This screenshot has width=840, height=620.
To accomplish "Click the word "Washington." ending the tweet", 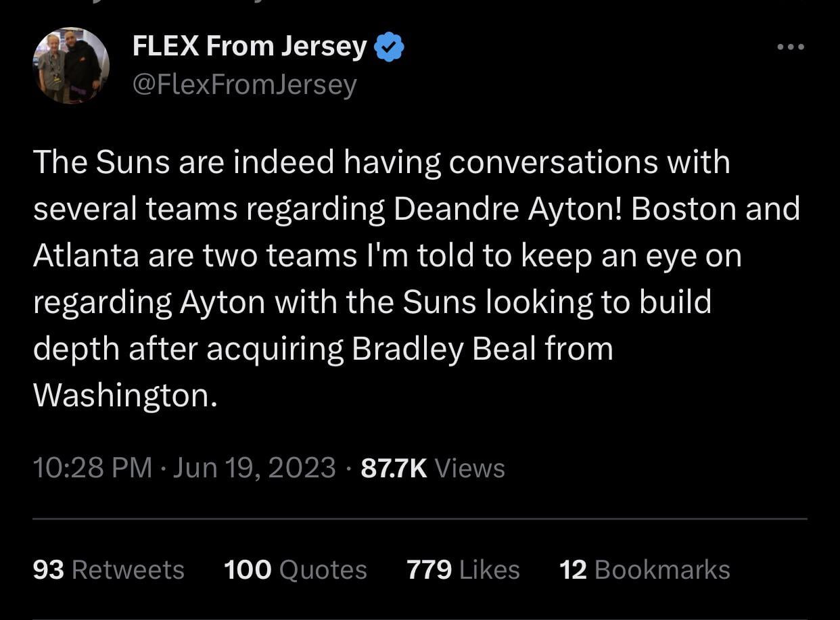I will pyautogui.click(x=126, y=396).
